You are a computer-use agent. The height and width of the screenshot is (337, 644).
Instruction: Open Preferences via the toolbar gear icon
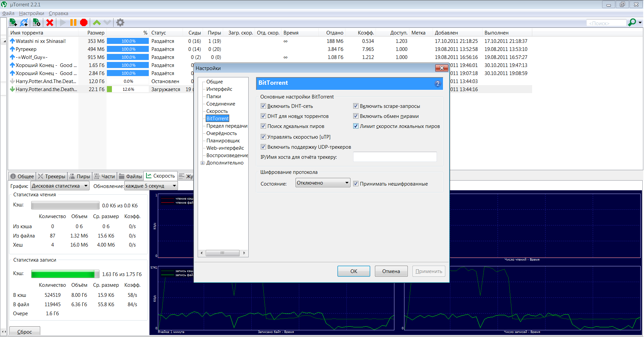click(120, 22)
